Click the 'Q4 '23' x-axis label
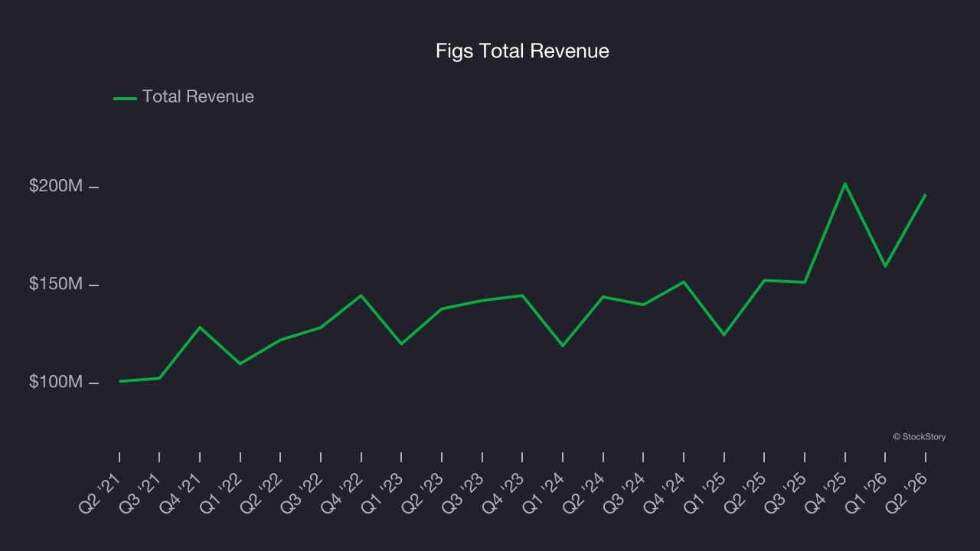 pos(505,493)
